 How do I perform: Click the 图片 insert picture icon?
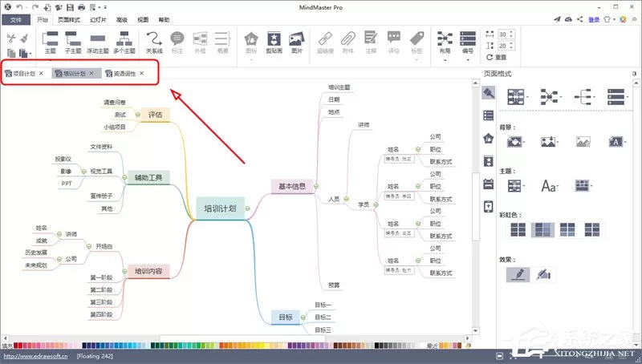pyautogui.click(x=297, y=42)
